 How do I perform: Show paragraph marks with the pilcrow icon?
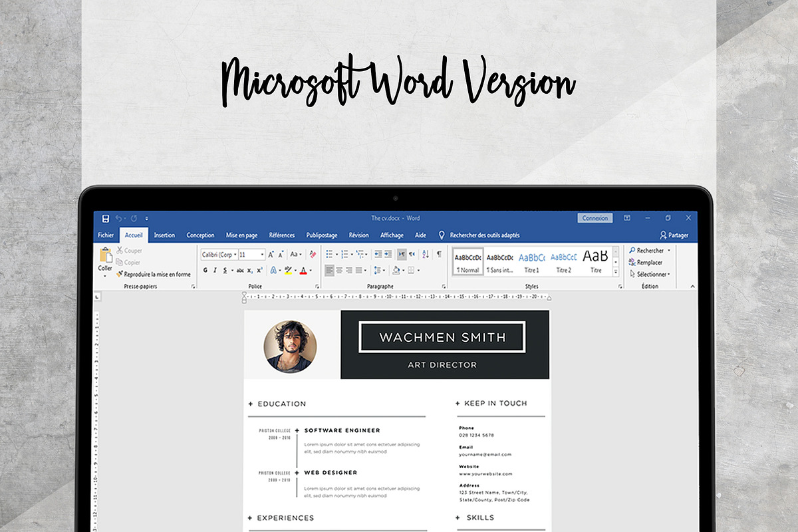[439, 255]
